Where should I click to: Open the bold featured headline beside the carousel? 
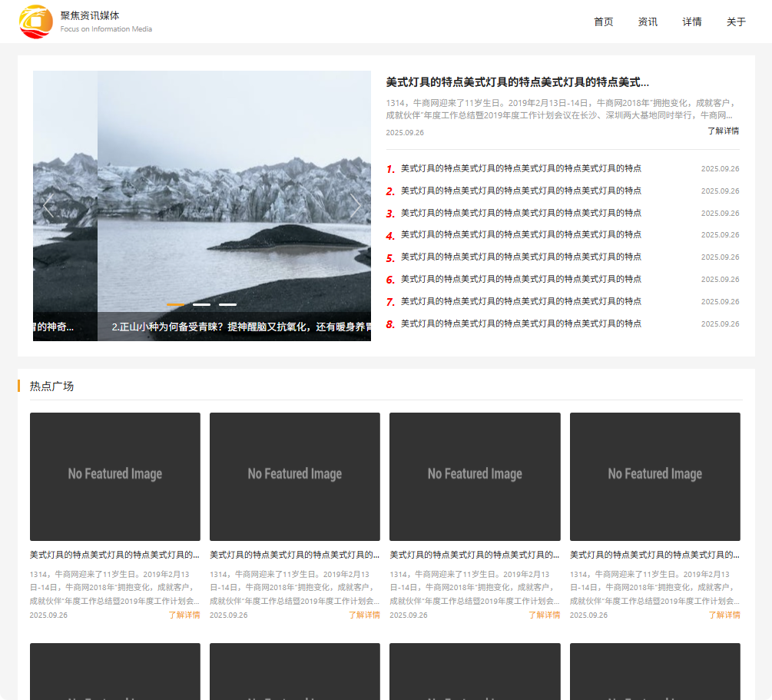point(517,82)
